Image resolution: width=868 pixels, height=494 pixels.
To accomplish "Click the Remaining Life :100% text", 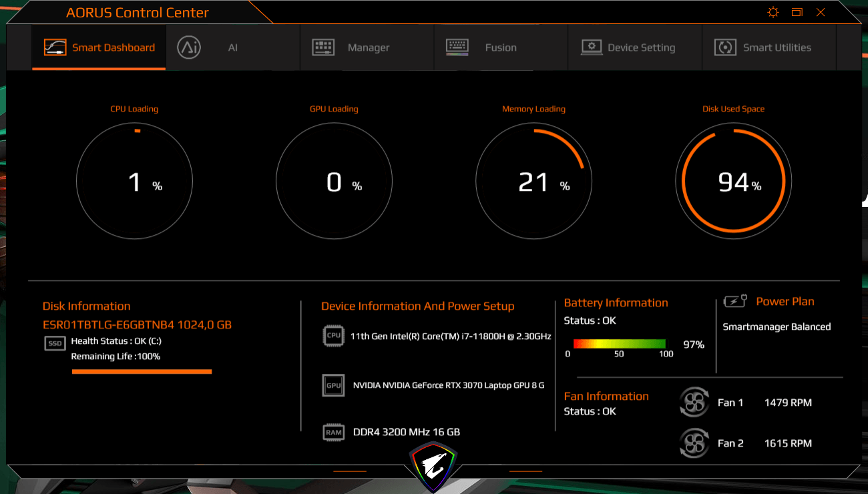I will pyautogui.click(x=116, y=356).
